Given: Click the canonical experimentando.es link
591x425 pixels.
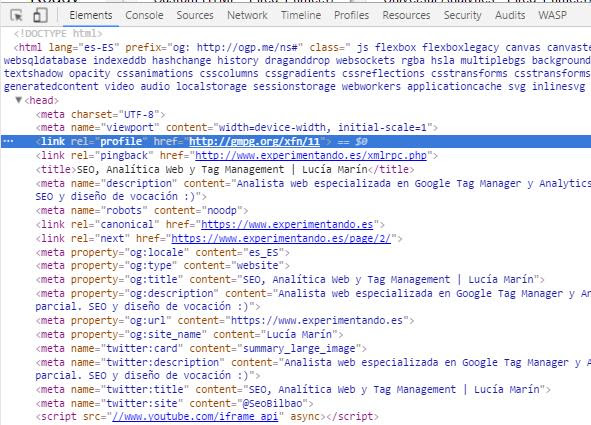Looking at the screenshot, I should pos(287,225).
